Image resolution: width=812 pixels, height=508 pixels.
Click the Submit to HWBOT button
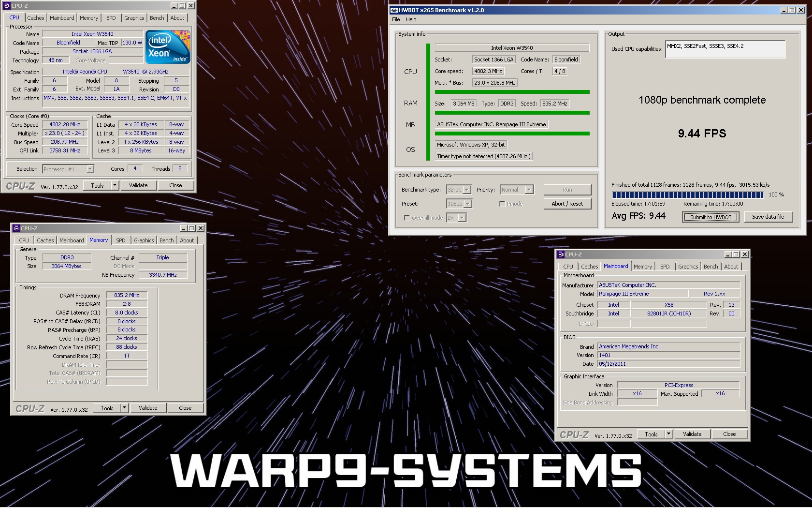point(710,217)
